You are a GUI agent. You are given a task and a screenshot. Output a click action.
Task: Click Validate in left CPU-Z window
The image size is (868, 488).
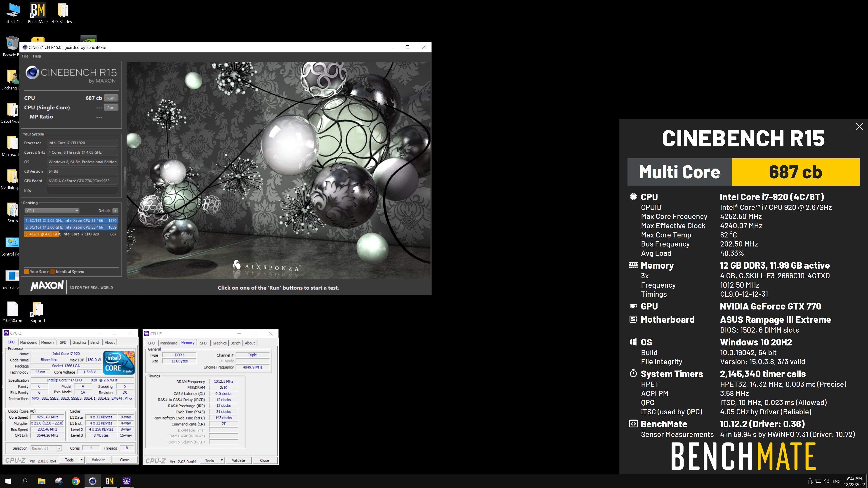[x=98, y=460]
